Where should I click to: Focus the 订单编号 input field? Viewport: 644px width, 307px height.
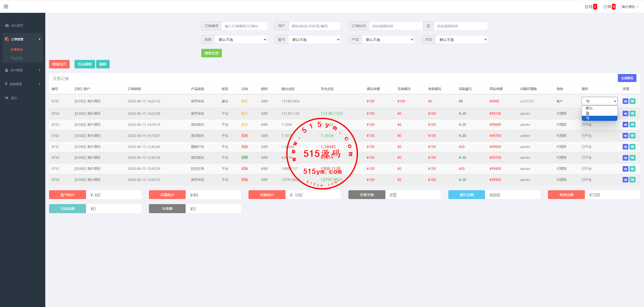(x=244, y=26)
